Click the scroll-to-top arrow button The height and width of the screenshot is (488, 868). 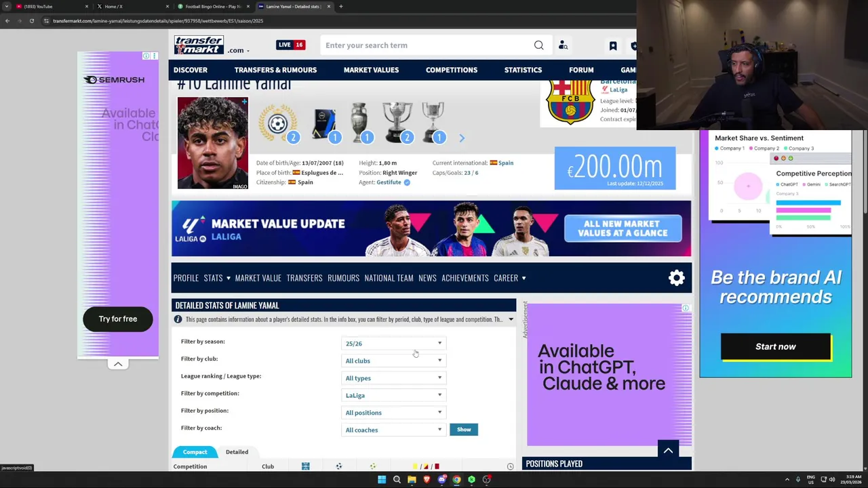(x=668, y=450)
